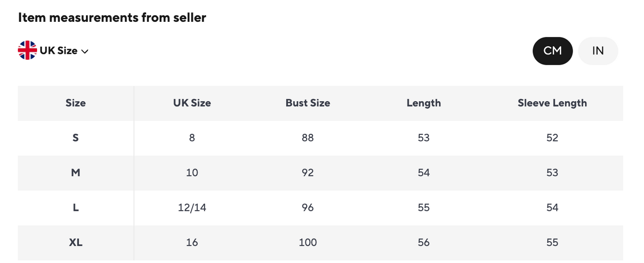Click the bust size value 100
644x263 pixels.
308,242
